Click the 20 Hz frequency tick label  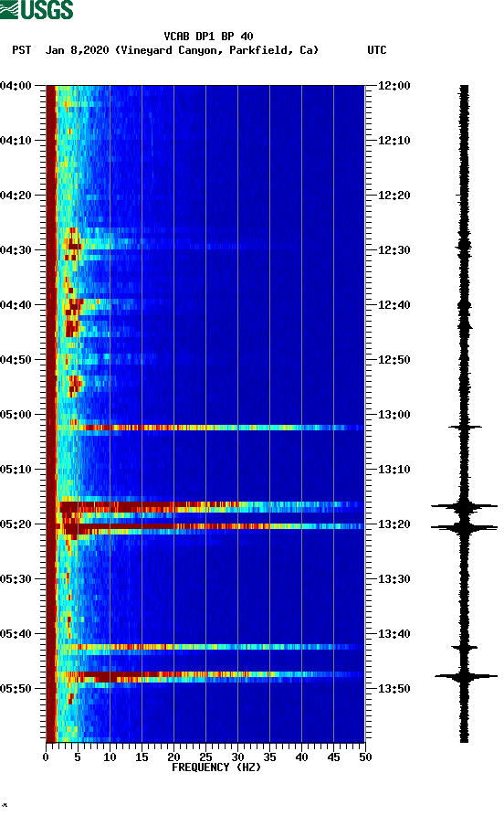tap(173, 757)
